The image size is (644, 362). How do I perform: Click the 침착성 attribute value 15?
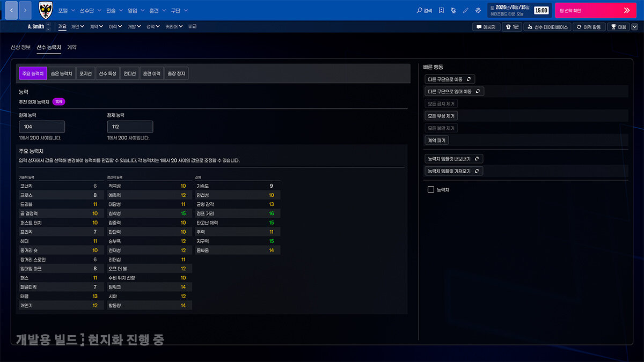tap(183, 213)
